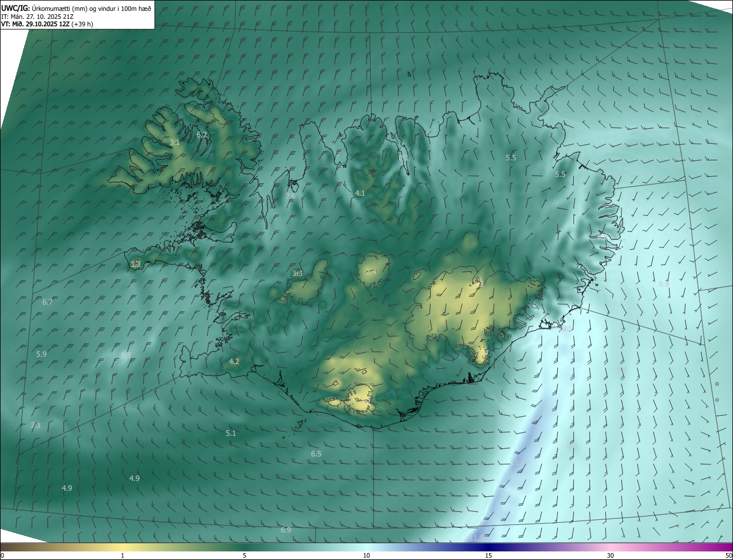Click the VT valid time 29.10.2025 12Z text

46,24
